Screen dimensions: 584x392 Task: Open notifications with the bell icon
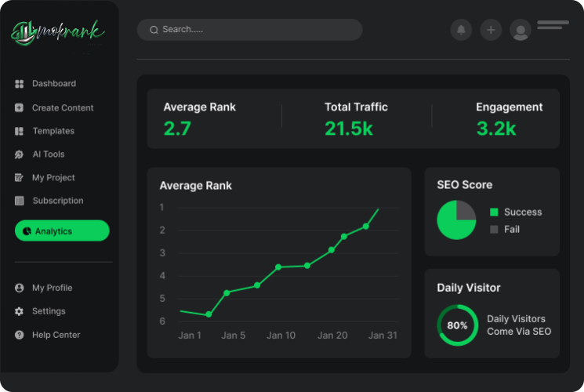[461, 30]
